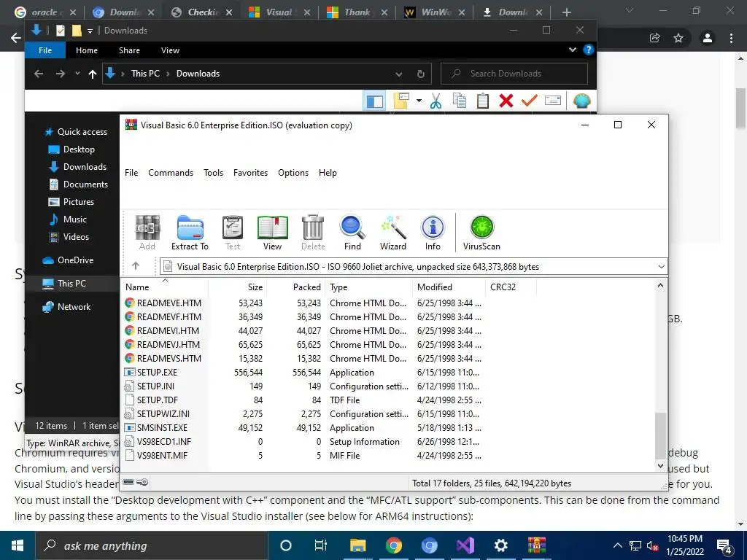Open the Help menu in WinRAR
This screenshot has height=560, width=747.
point(328,173)
